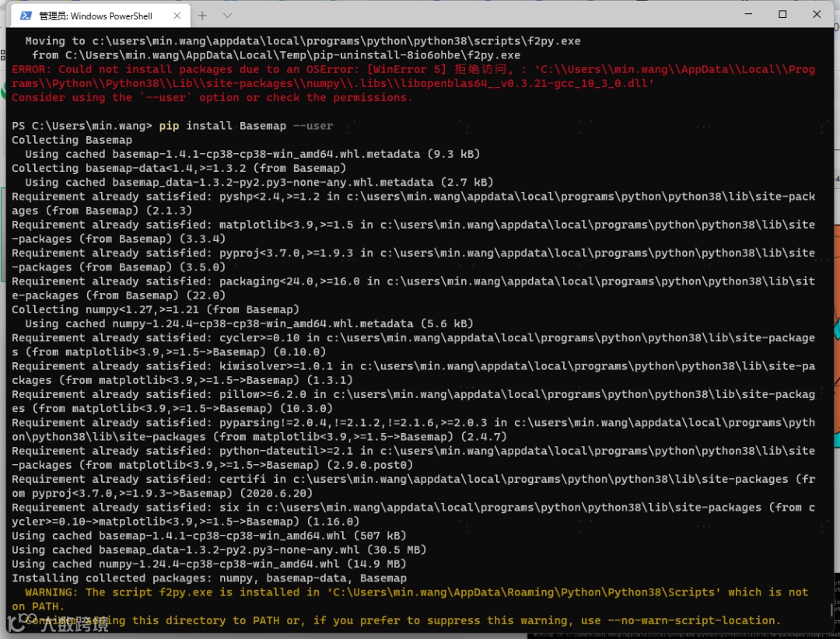
Task: Click the 'Installing collected packages' line
Action: point(209,578)
